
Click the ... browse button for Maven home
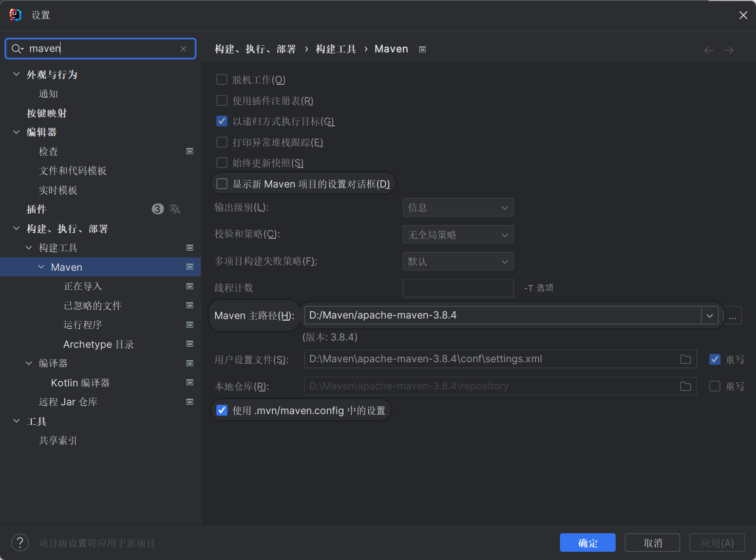pyautogui.click(x=733, y=315)
